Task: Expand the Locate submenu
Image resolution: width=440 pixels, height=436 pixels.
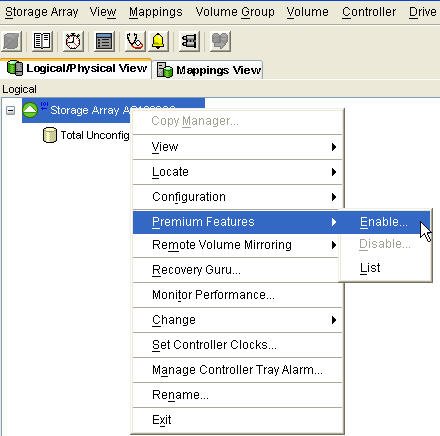Action: pos(238,172)
